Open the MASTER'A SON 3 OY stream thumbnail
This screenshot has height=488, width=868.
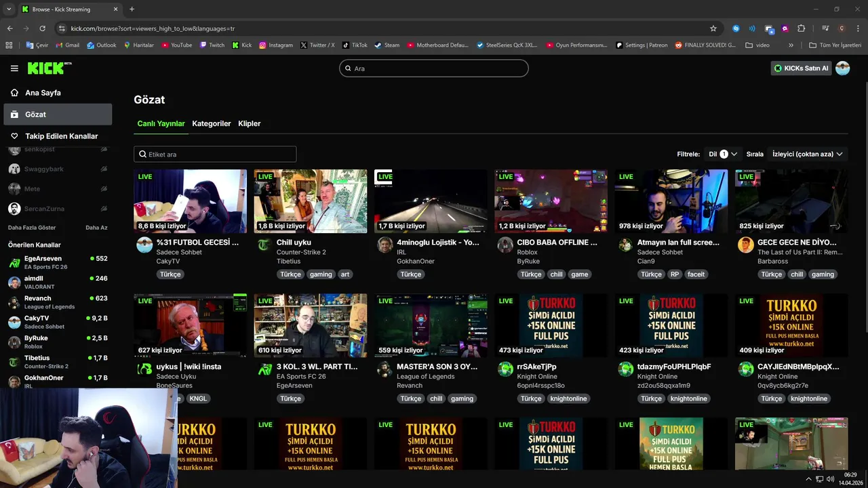431,325
